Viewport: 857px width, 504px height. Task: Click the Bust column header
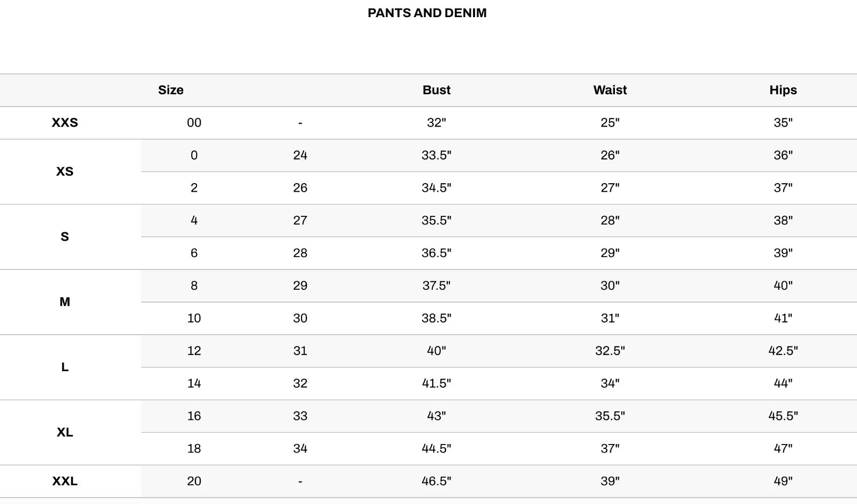click(x=436, y=90)
